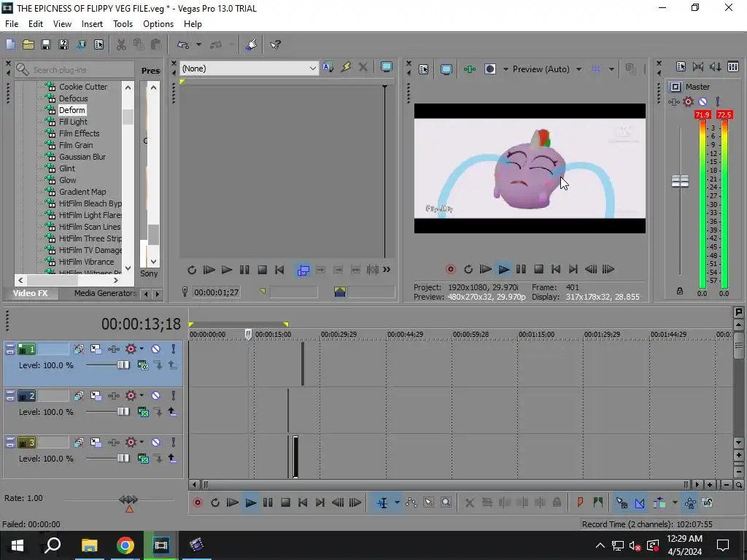747x560 pixels.
Task: Expand the overlays grid dropdown arrow
Action: 611,69
